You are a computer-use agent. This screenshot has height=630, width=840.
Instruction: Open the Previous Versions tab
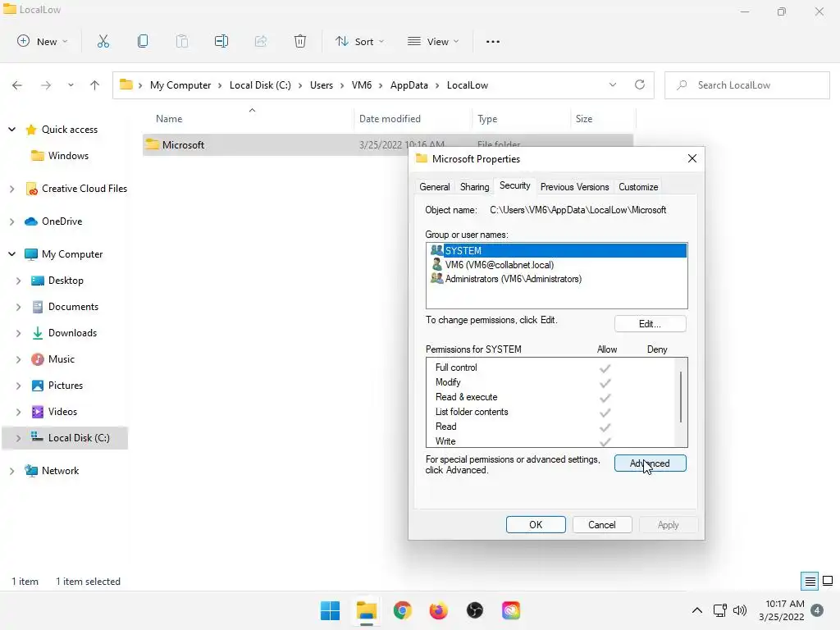coord(574,187)
